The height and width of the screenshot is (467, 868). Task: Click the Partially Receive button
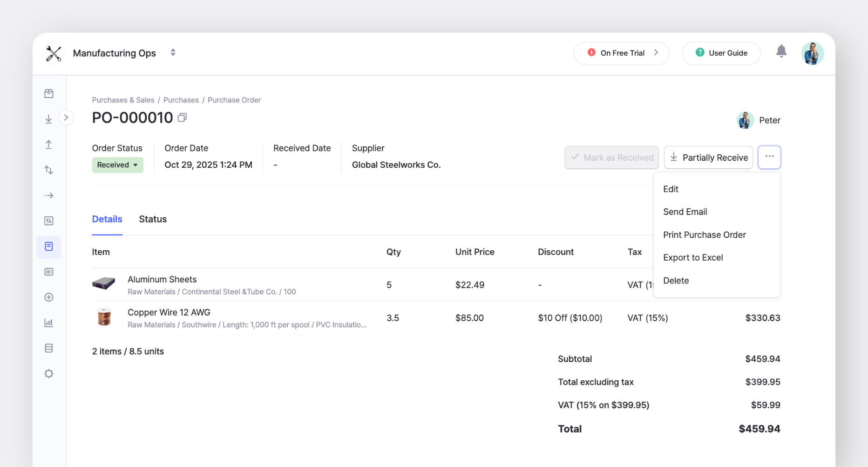708,158
